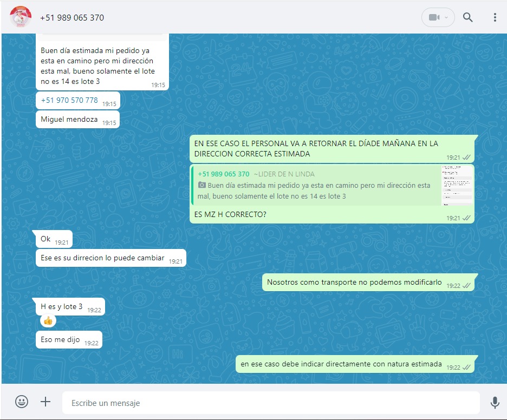Screen dimensions: 507x420
Task: Click "Nosotros como transporte no podemos modificarlo" message
Action: point(354,283)
